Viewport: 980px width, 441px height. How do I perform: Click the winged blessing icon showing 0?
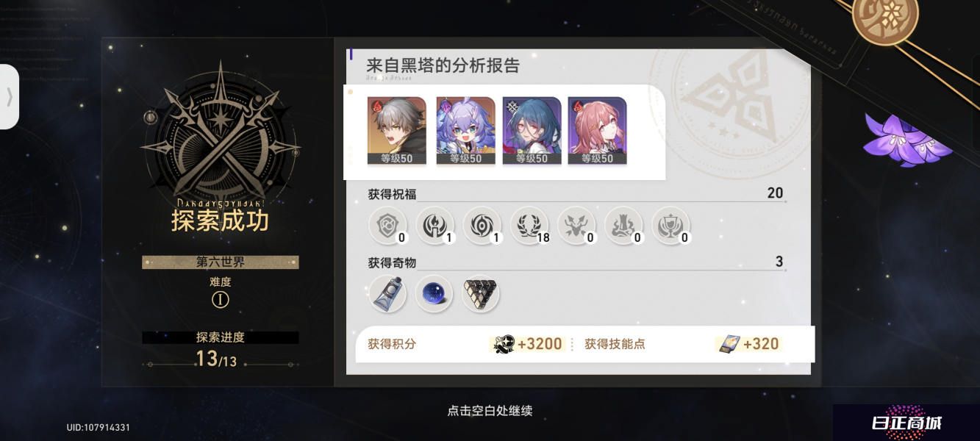pyautogui.click(x=576, y=225)
